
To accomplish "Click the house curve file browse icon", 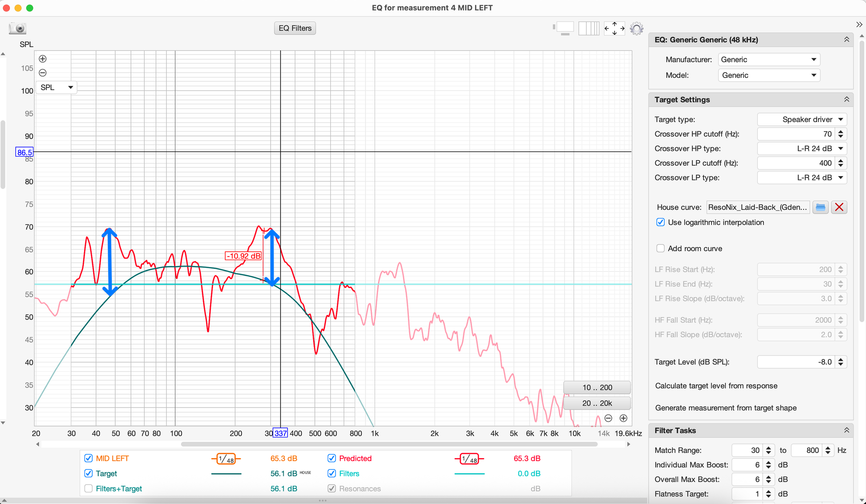I will coord(820,207).
